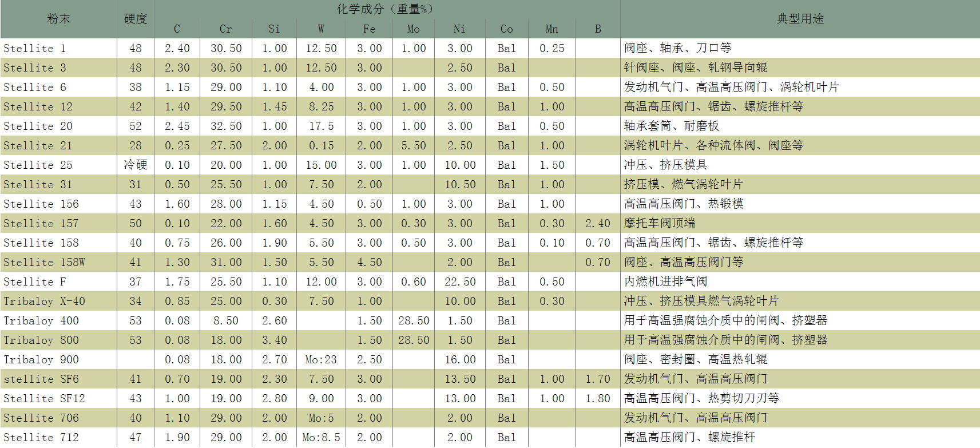Click the 16.00 nickel value for Tribaloy 900

(460, 360)
